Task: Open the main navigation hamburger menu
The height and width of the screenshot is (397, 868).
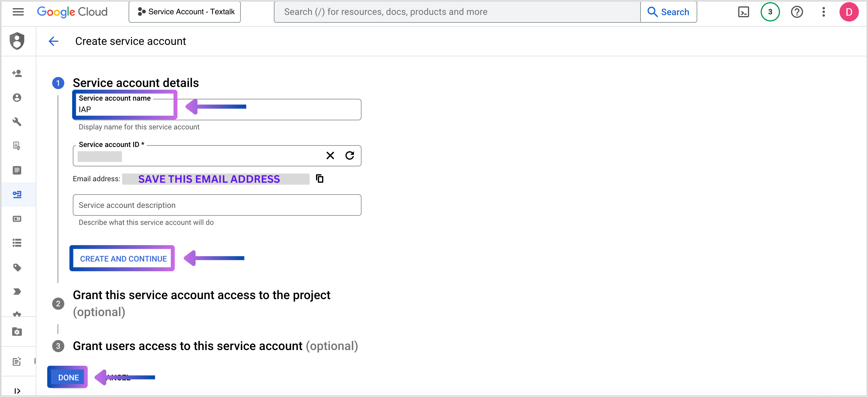Action: click(x=18, y=12)
